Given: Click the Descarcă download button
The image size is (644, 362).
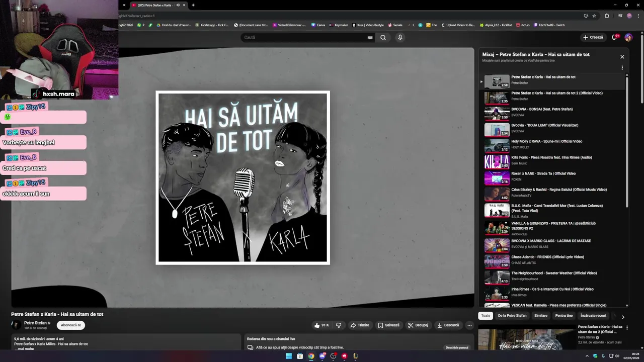Looking at the screenshot, I should click(448, 325).
